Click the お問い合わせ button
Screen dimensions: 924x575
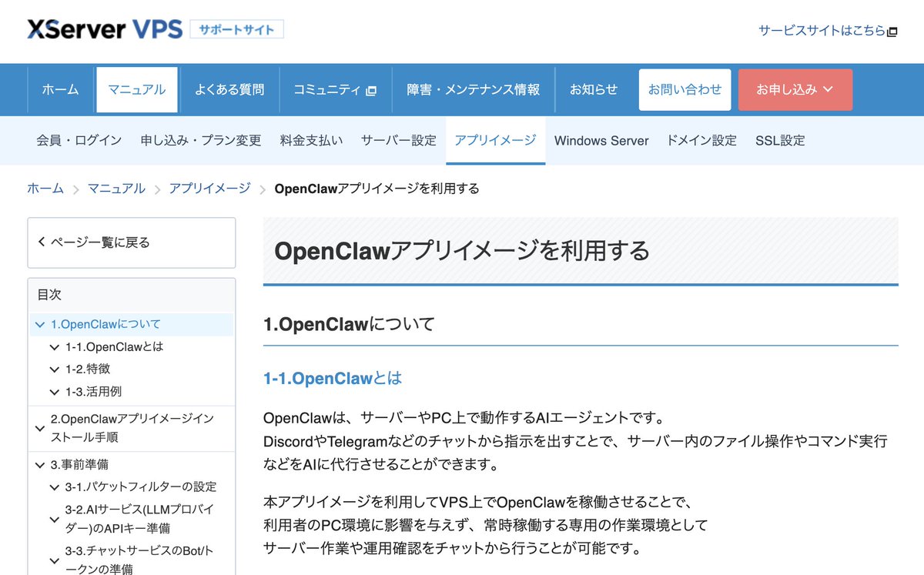685,89
